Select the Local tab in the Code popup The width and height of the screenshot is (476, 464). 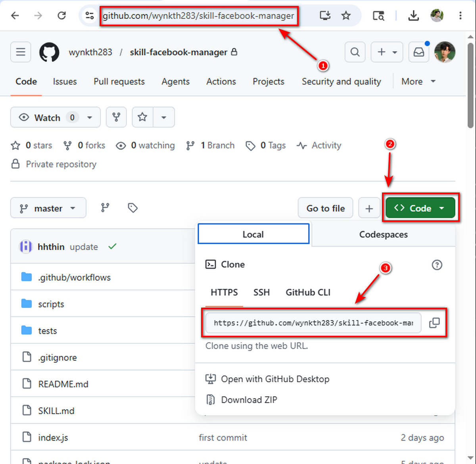(x=253, y=234)
